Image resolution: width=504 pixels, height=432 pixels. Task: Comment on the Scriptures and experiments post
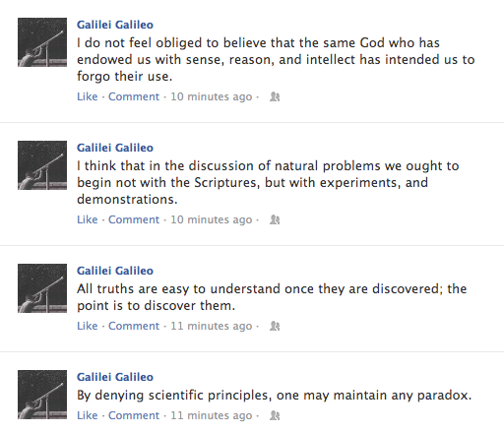(x=134, y=219)
